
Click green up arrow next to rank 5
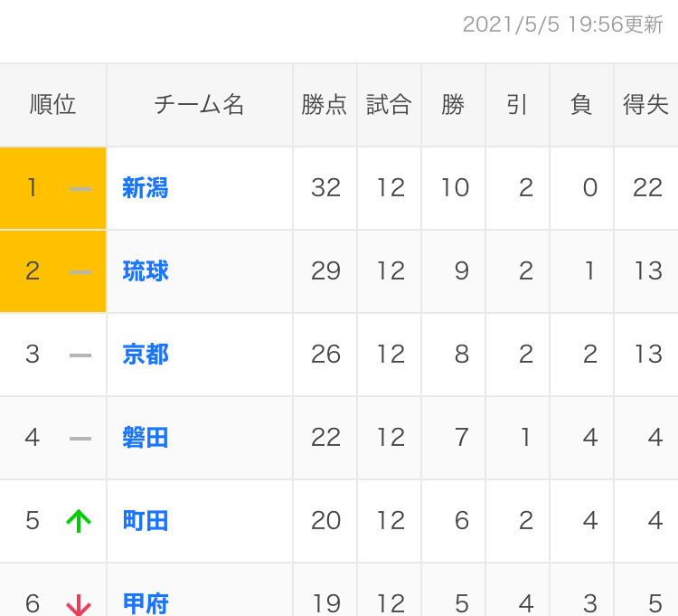[x=79, y=521]
